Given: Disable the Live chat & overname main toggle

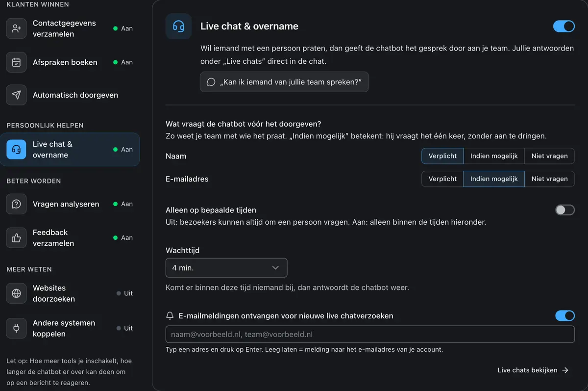Looking at the screenshot, I should [x=564, y=26].
